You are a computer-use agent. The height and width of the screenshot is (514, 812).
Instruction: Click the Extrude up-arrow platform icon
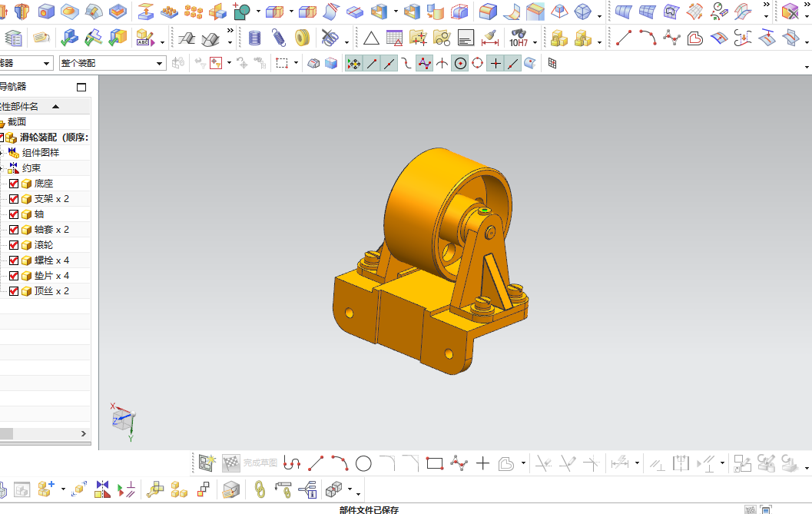[x=145, y=12]
